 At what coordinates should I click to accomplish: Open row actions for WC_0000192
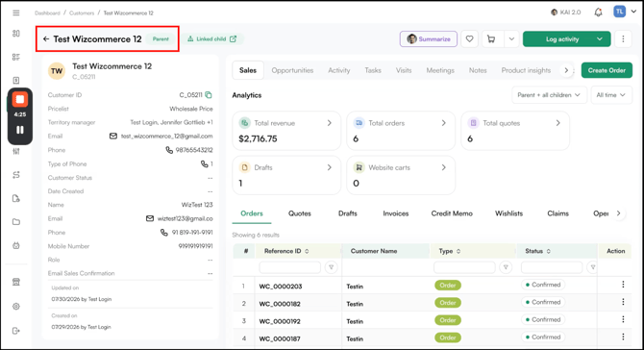(x=623, y=319)
